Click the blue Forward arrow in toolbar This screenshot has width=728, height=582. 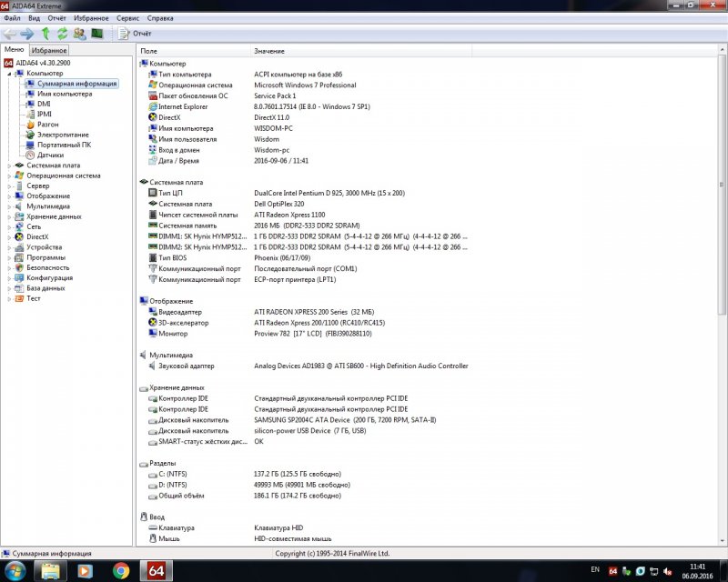tap(27, 34)
